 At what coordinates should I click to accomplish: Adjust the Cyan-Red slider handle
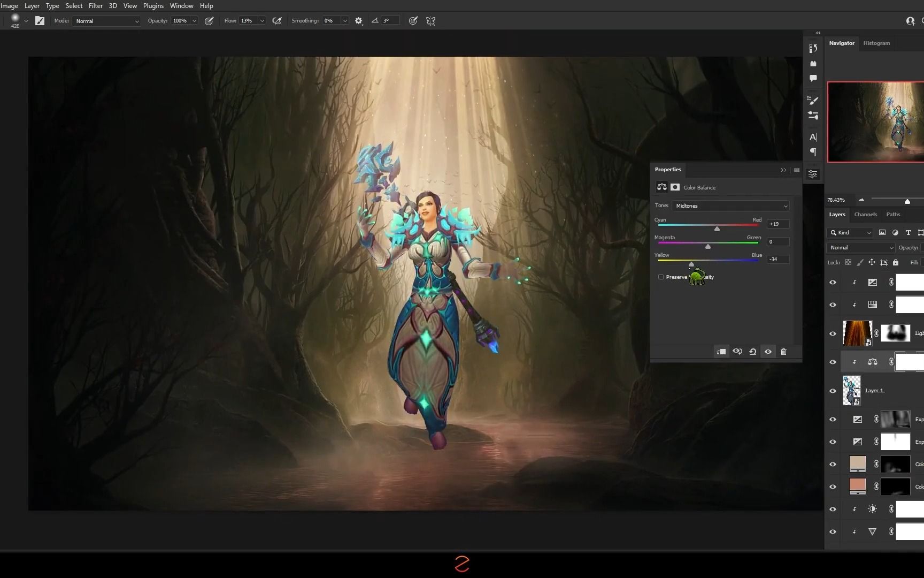pyautogui.click(x=717, y=229)
